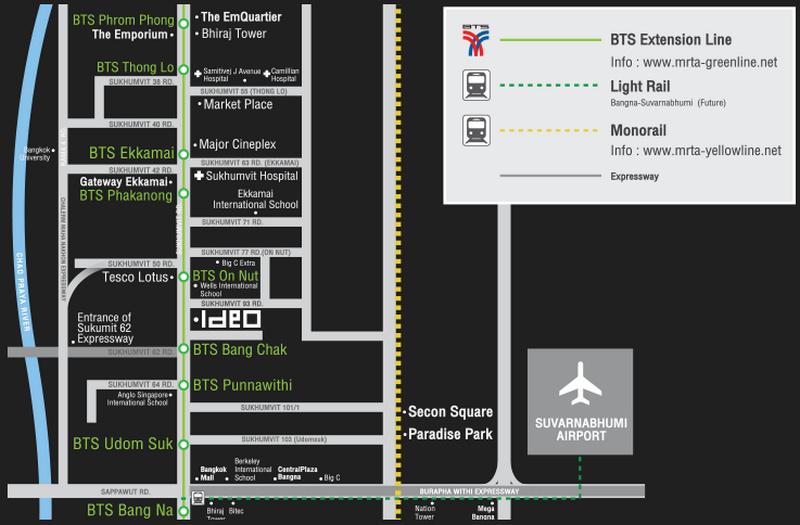The image size is (800, 525).
Task: Click the 'Bangna-Suvarnabhumi (Future)' caption
Action: (x=668, y=103)
